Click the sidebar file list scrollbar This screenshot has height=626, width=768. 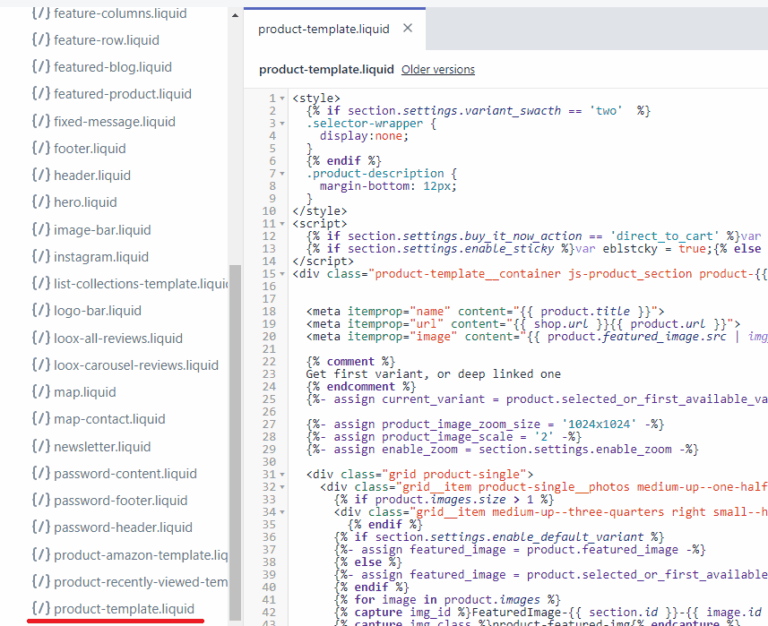click(235, 440)
